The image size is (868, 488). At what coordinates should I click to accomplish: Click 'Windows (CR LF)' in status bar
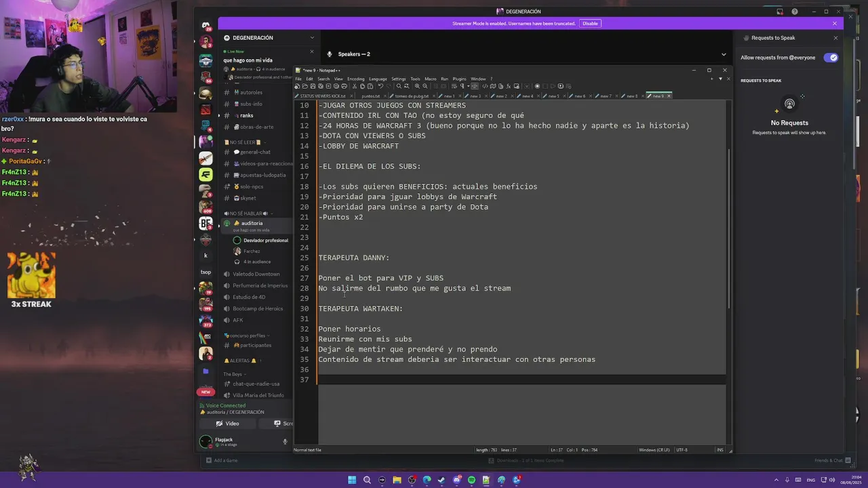[654, 450]
